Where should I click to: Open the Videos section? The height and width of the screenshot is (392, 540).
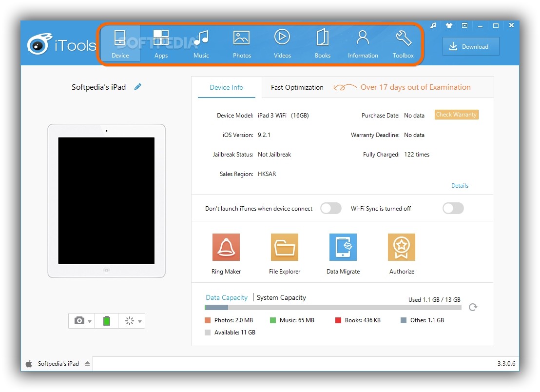282,44
